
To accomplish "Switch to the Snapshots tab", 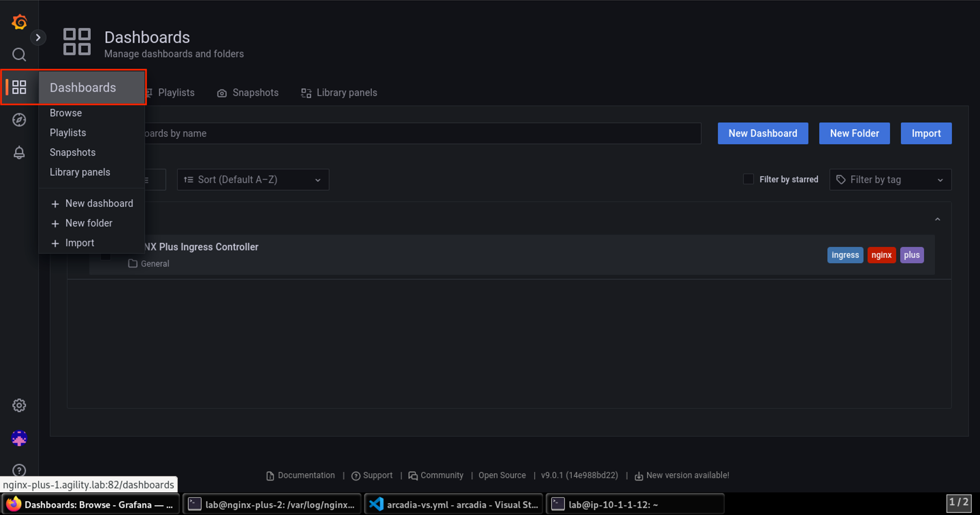I will coord(248,93).
